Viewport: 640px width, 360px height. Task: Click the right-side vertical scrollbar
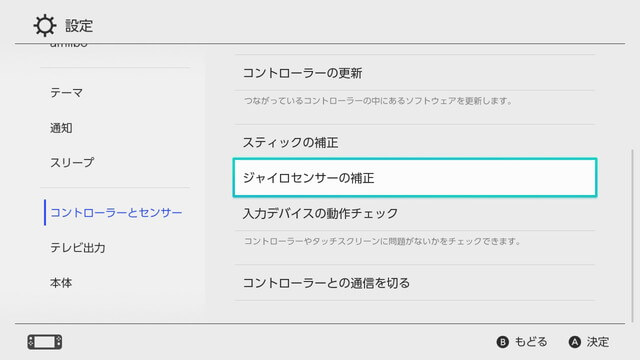633,236
